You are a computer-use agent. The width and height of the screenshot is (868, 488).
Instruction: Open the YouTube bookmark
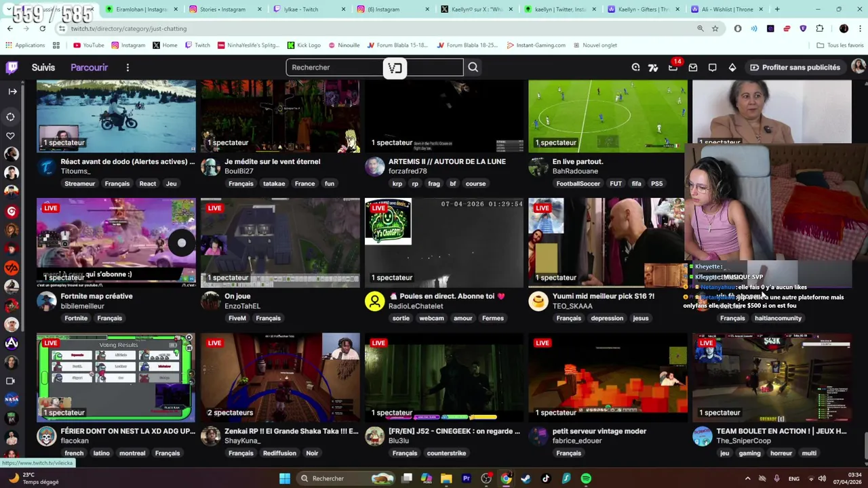(x=88, y=45)
